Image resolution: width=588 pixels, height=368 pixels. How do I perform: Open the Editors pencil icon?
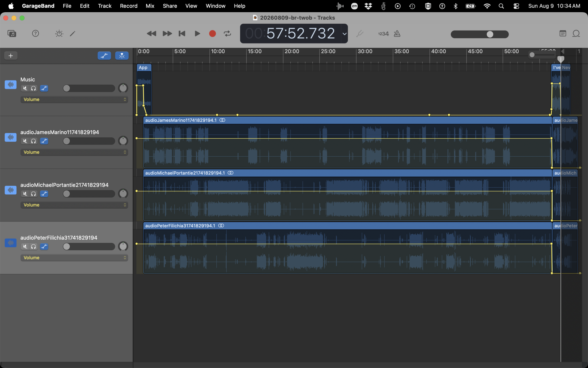coord(72,33)
